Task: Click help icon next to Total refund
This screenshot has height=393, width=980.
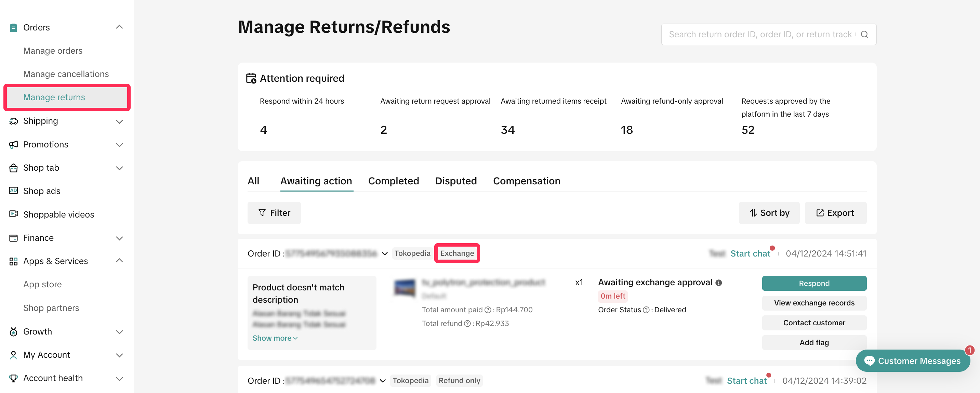Action: 467,323
